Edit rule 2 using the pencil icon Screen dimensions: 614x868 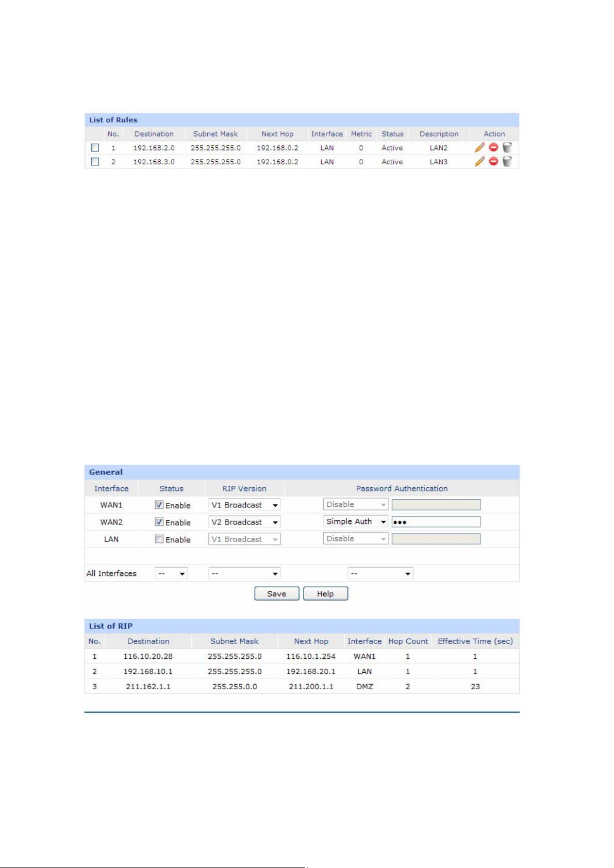[x=479, y=161]
